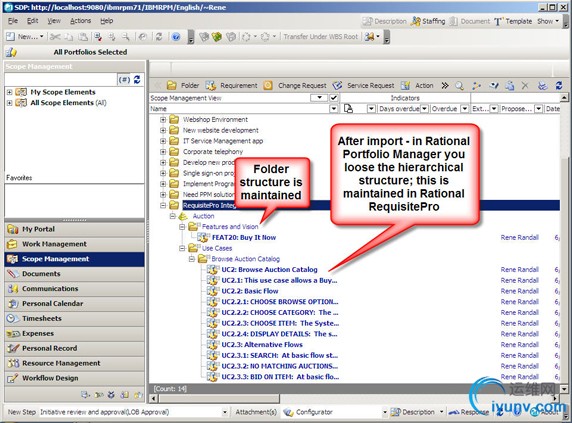This screenshot has height=423, width=572.
Task: Click the double-chevron more items icon
Action: click(x=445, y=86)
